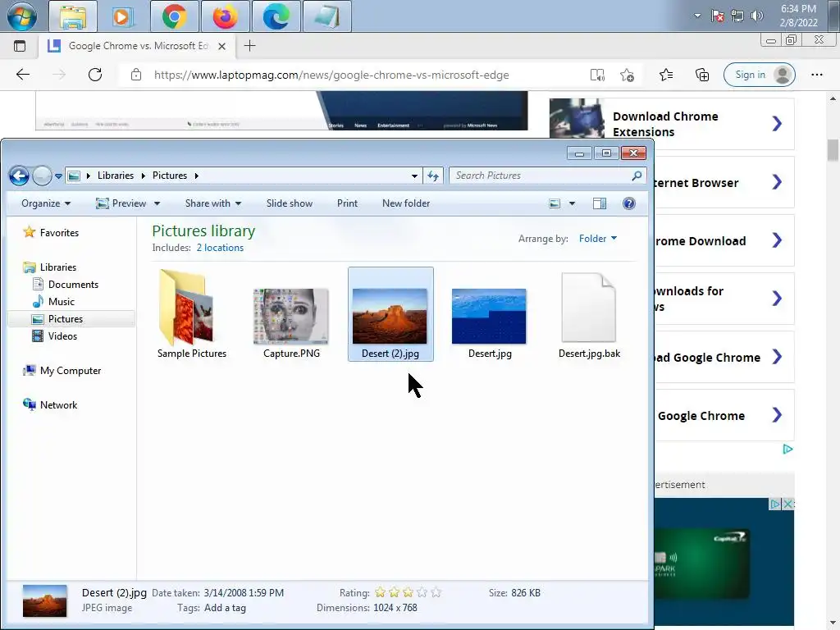Open Explorer Help icon

[x=629, y=203]
